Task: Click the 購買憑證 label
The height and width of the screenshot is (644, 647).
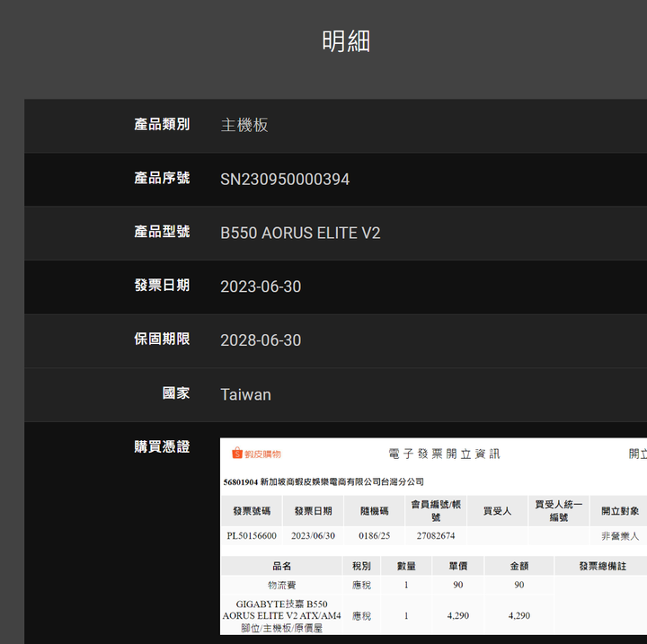Action: point(162,446)
